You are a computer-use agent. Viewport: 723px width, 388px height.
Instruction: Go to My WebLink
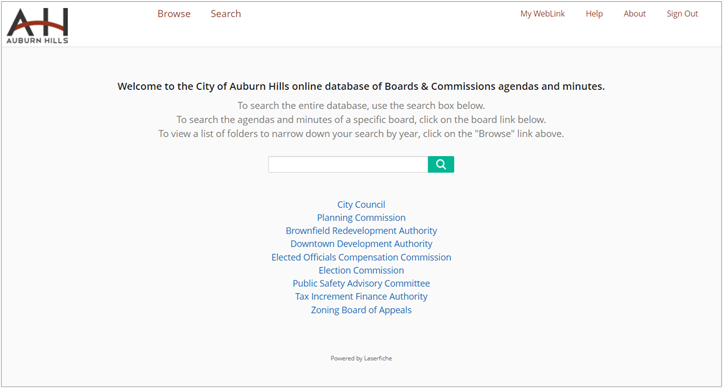click(x=543, y=14)
